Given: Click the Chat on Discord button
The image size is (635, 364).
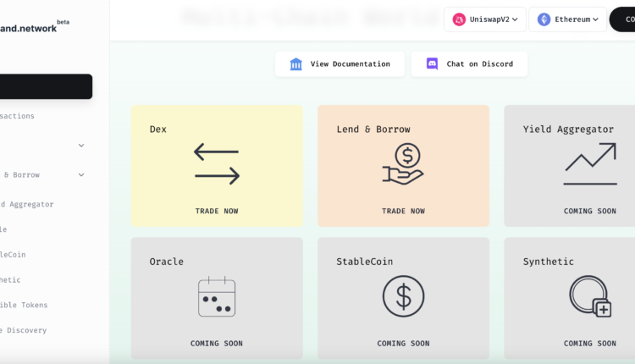Looking at the screenshot, I should click(x=469, y=64).
